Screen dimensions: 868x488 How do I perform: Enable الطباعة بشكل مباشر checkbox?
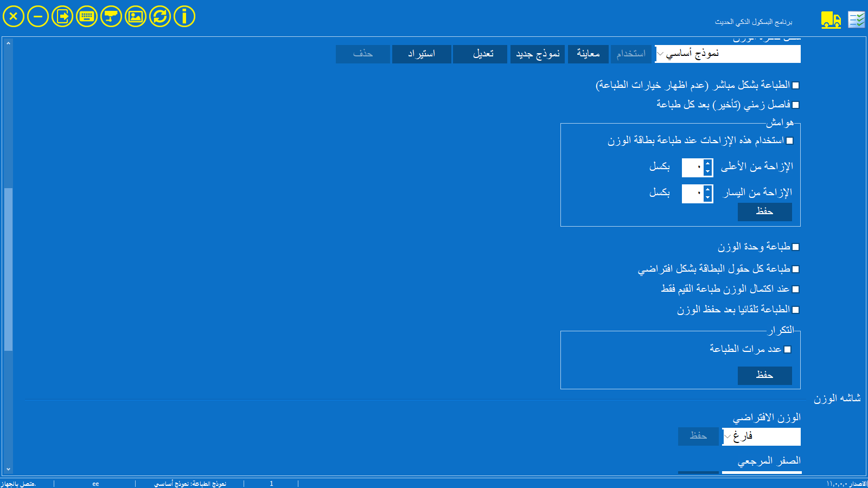(x=796, y=86)
